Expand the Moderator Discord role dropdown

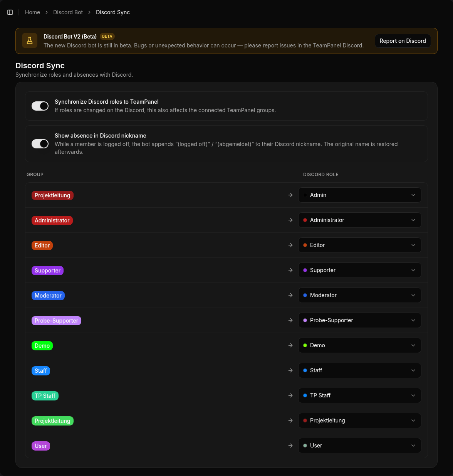[360, 295]
